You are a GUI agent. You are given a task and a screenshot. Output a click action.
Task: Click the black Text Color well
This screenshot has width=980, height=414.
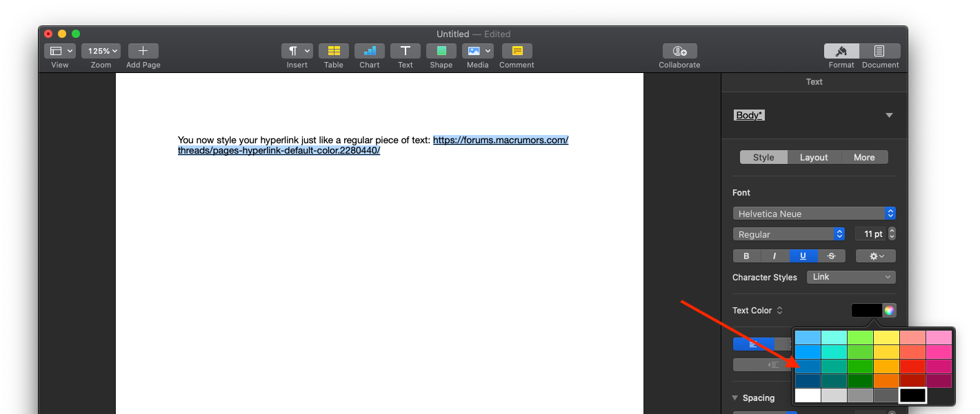click(867, 310)
